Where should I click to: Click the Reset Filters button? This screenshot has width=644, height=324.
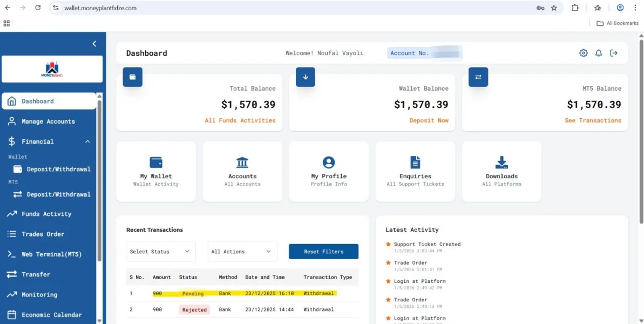tap(323, 252)
